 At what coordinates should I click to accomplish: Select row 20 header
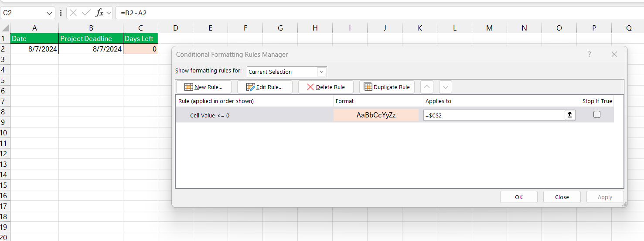tap(5, 237)
